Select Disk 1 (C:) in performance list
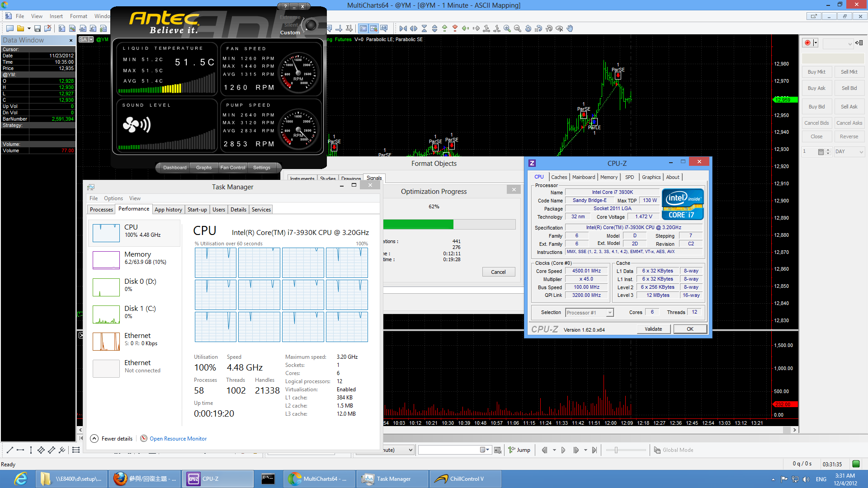 click(x=134, y=314)
